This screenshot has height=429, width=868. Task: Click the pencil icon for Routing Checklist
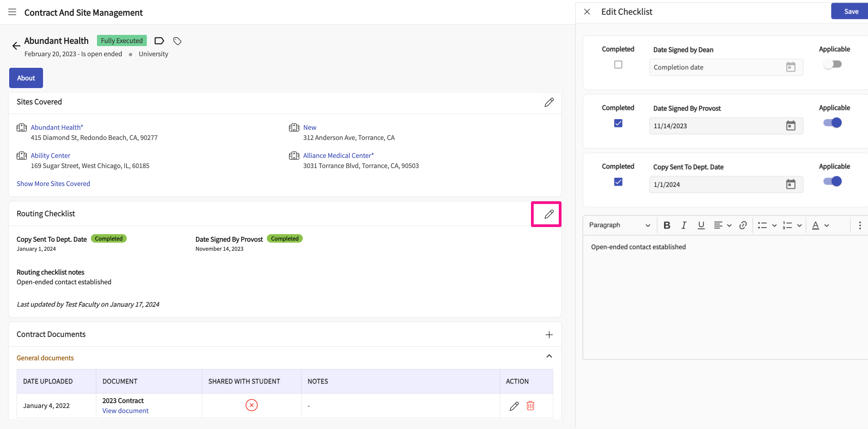(549, 214)
